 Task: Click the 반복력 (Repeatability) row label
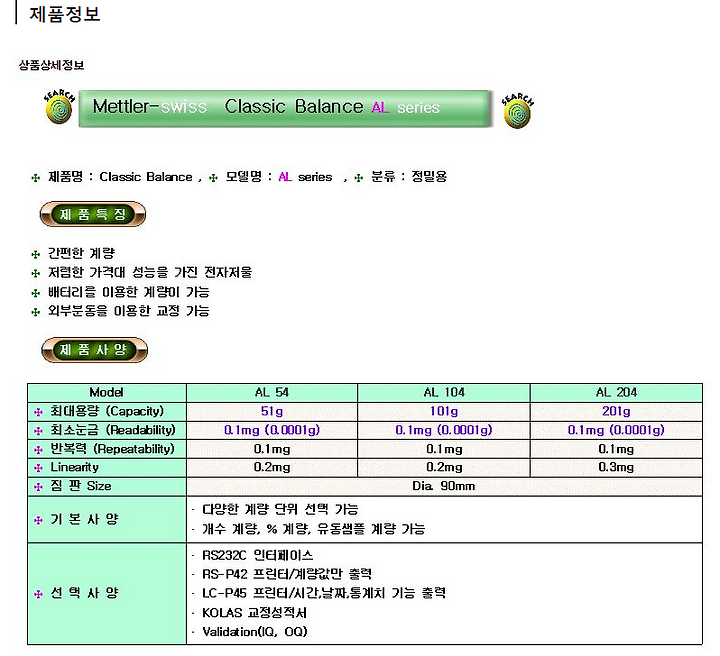coord(112,449)
